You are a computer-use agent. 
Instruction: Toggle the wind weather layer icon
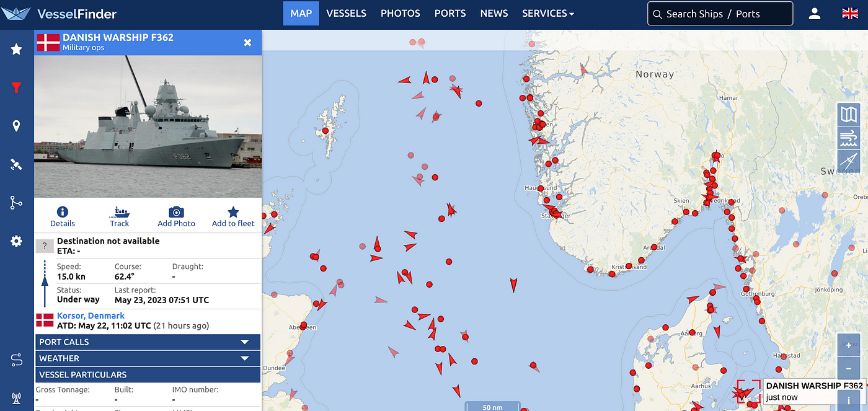coord(848,138)
